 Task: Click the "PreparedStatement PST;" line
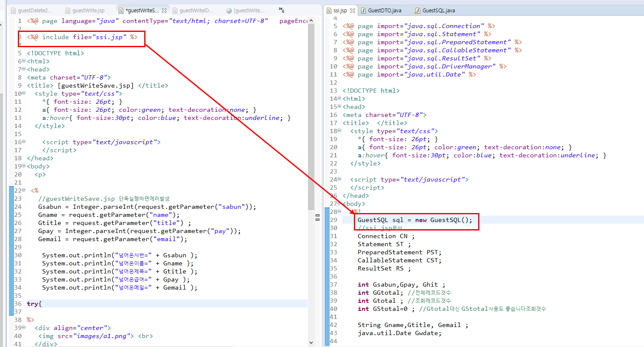(x=399, y=252)
